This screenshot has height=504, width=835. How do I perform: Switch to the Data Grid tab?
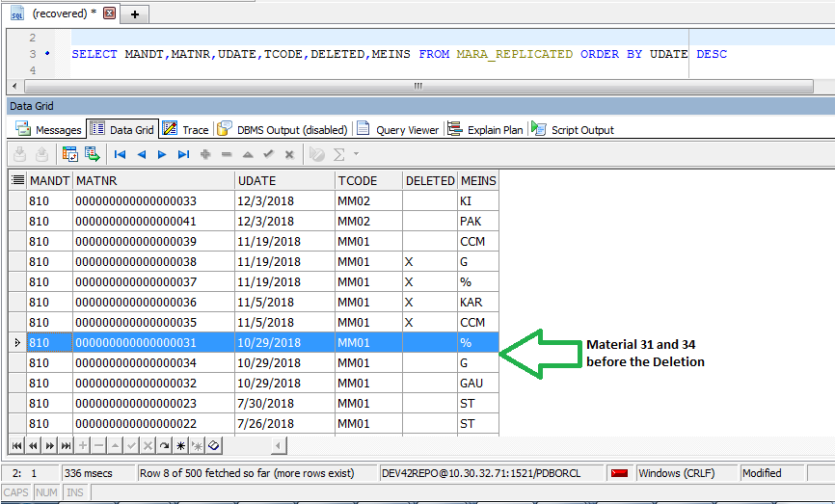coord(121,129)
